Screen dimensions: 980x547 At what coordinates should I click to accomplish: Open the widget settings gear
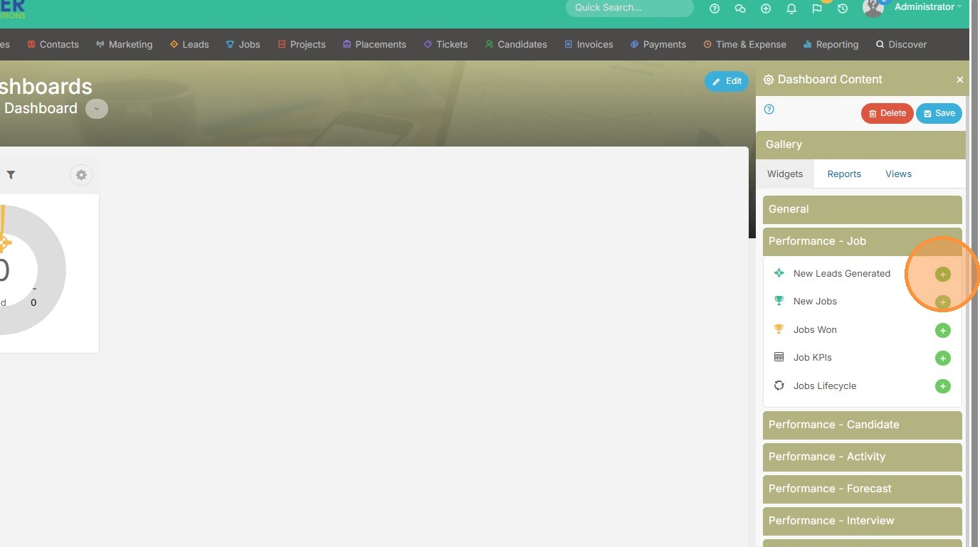81,175
